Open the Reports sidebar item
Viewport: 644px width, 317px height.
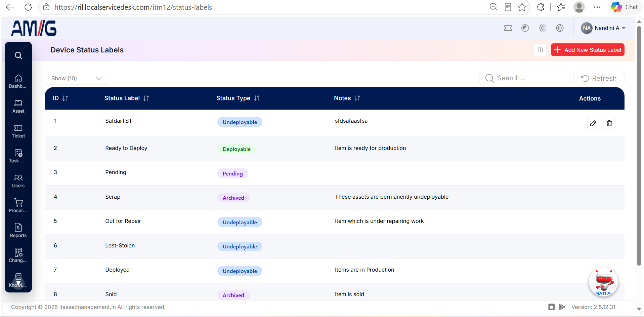[x=18, y=231]
